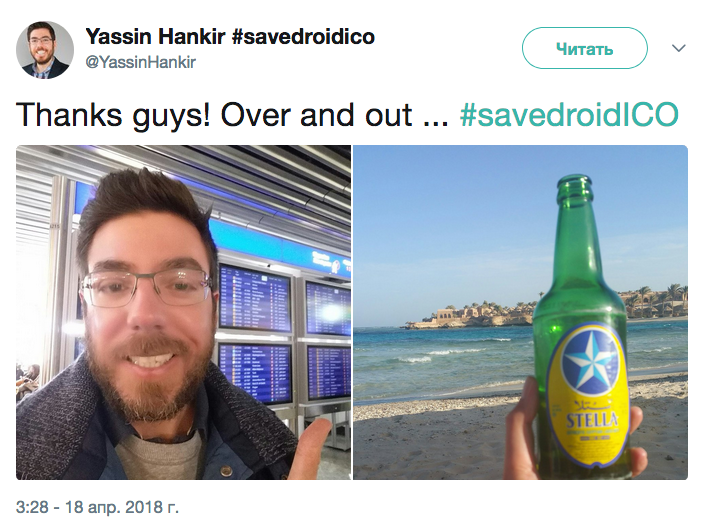Click the @YassinHankir handle
715x526 pixels.
[x=140, y=62]
